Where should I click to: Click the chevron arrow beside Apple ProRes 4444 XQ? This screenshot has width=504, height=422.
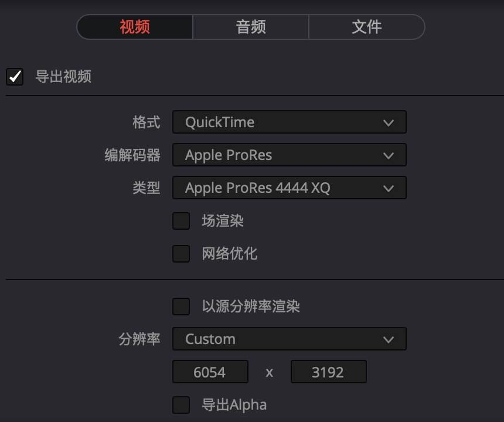coord(387,188)
